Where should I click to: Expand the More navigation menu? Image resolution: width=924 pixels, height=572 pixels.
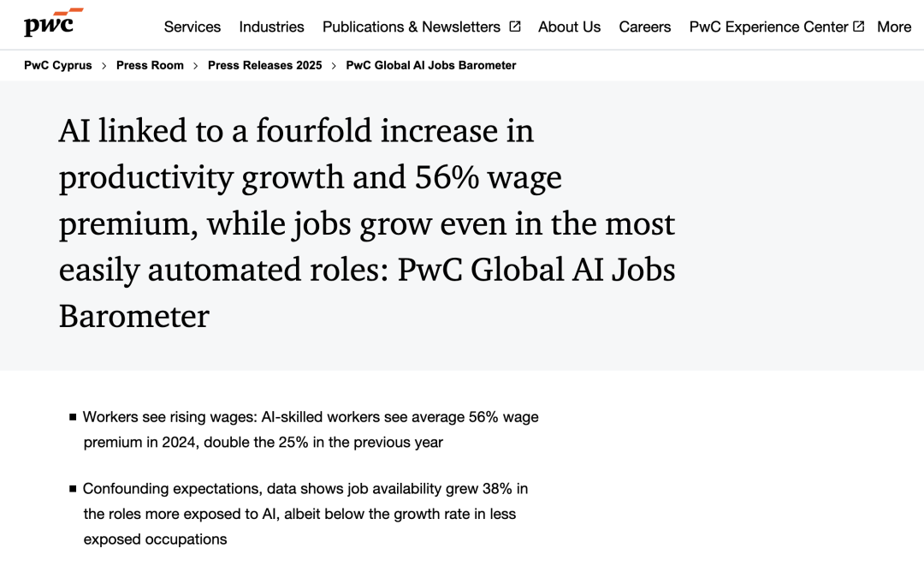coord(894,27)
